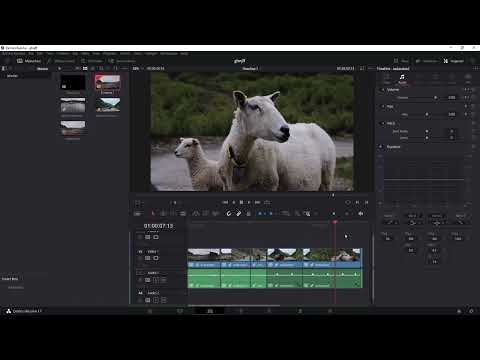Toggle Linked Selection chain icon
This screenshot has width=480, height=360.
pyautogui.click(x=239, y=213)
